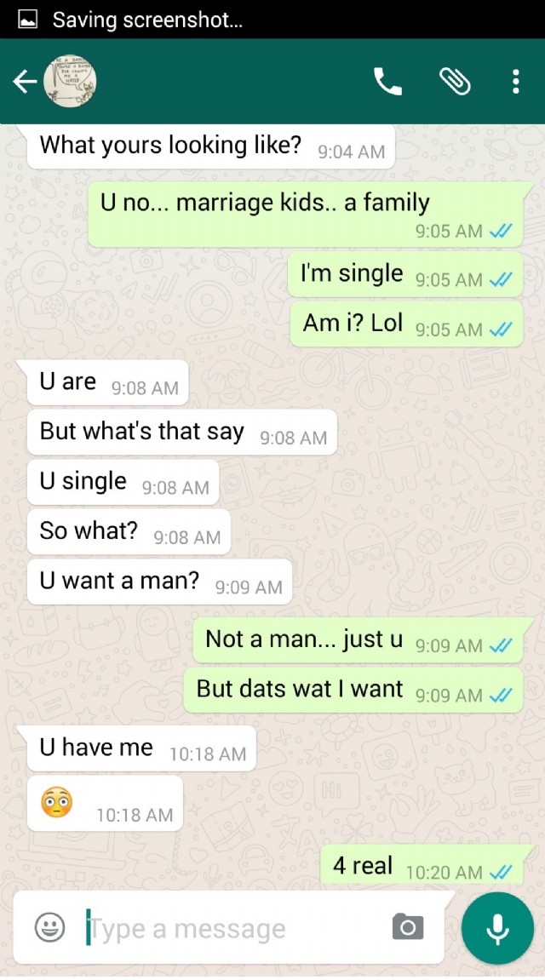Select the 'U want a man?' message
Image resolution: width=545 pixels, height=980 pixels.
[x=159, y=582]
